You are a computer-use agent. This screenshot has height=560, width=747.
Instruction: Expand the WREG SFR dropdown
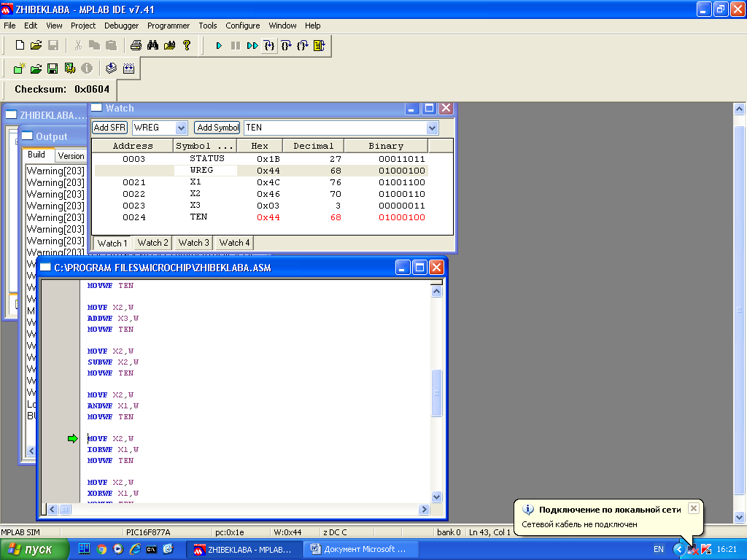pyautogui.click(x=181, y=128)
